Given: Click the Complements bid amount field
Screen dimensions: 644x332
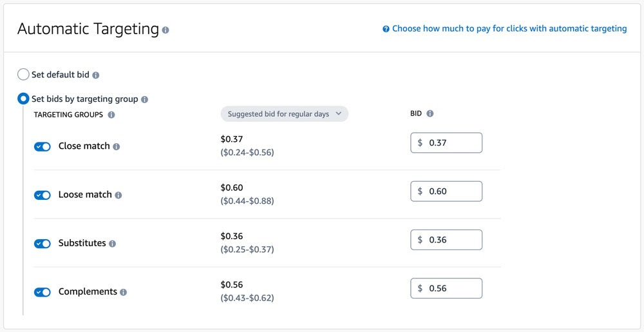Looking at the screenshot, I should pos(451,288).
